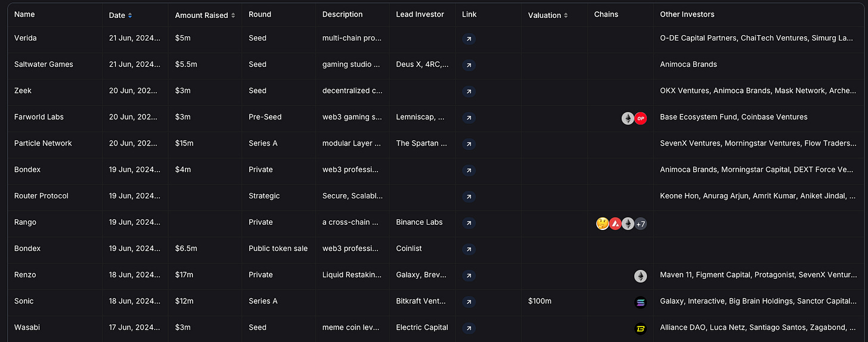
Task: Open the Router Protocol link arrow
Action: [469, 197]
